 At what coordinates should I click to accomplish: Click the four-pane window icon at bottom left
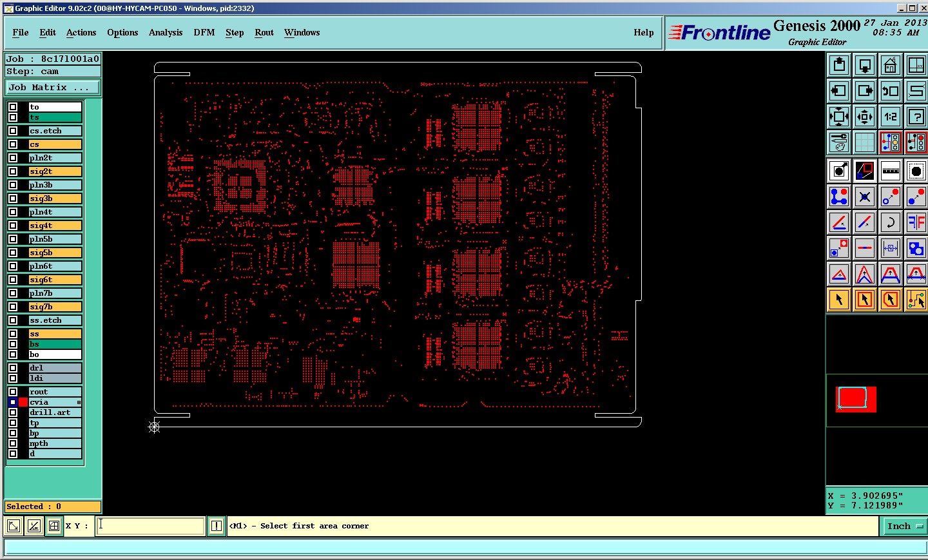(x=54, y=526)
